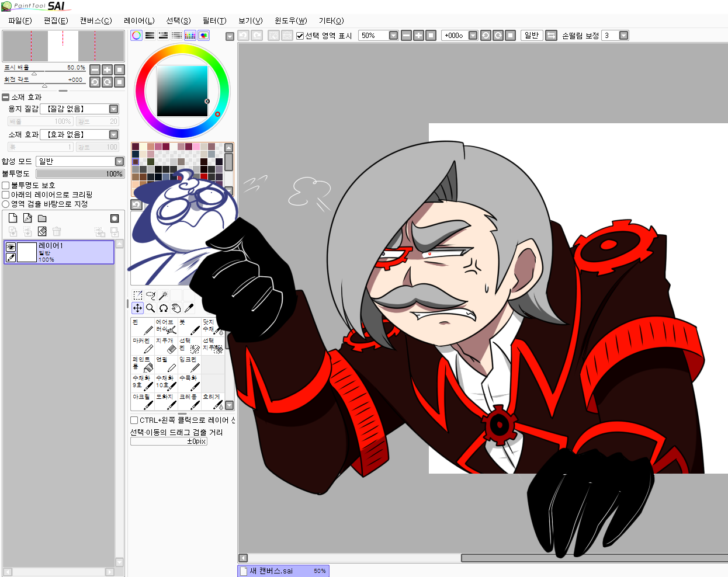Toggle the pen mark on 레이어1

click(x=11, y=257)
